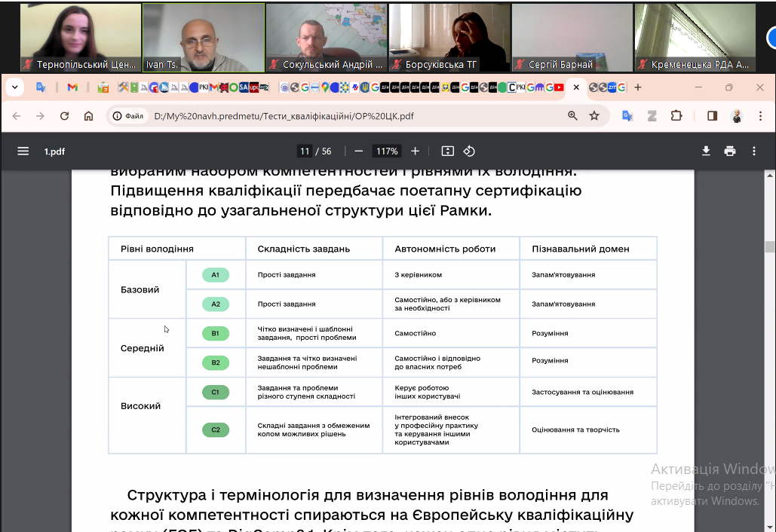Image resolution: width=776 pixels, height=532 pixels.
Task: Open the browser home page
Action: (88, 116)
